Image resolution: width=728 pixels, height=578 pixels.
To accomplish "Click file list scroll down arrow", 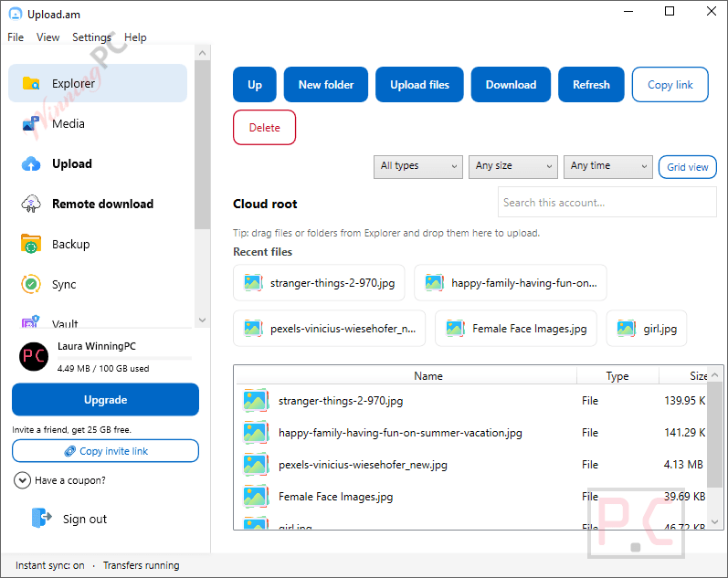I will [715, 521].
